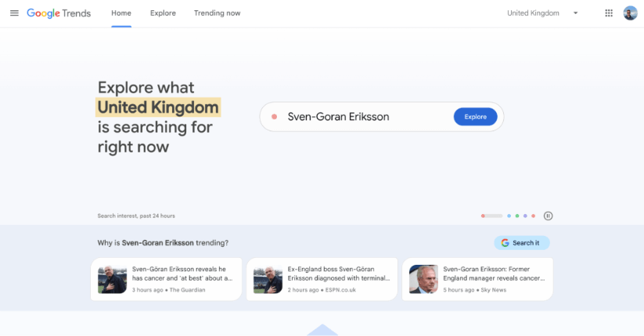Click the blue Explore button
644x336 pixels.
click(475, 117)
